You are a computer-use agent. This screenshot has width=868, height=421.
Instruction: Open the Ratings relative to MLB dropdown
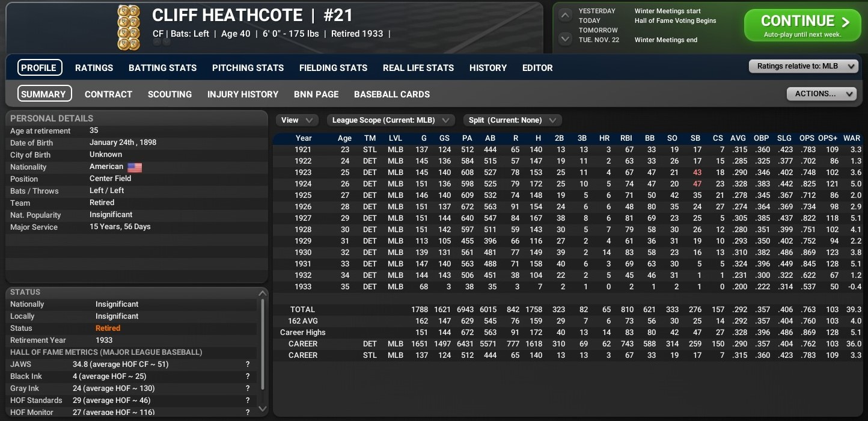coord(804,66)
